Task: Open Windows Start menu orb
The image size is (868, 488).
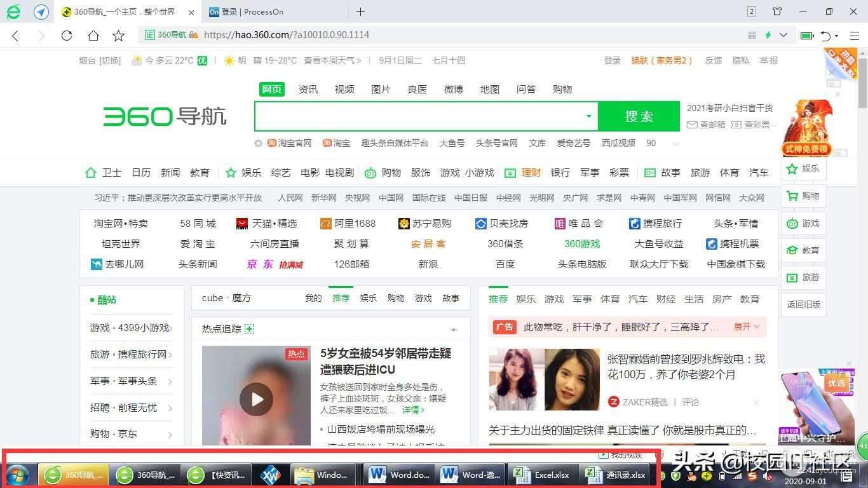Action: (17, 474)
